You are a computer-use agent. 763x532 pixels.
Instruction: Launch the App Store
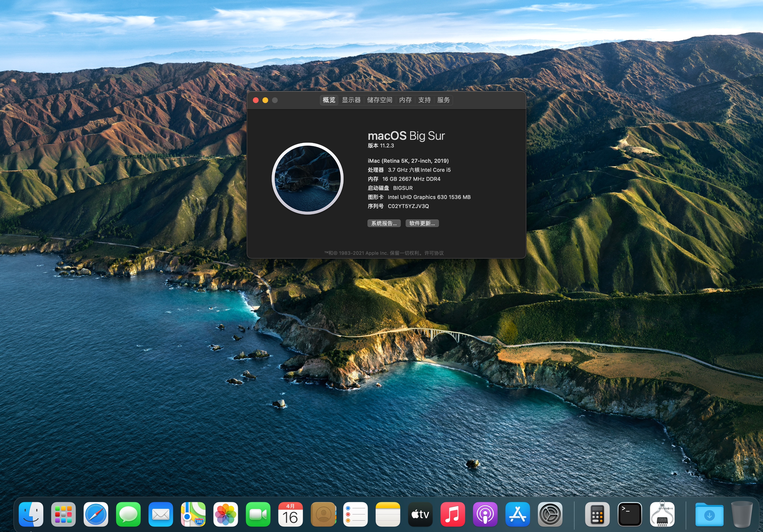click(517, 514)
